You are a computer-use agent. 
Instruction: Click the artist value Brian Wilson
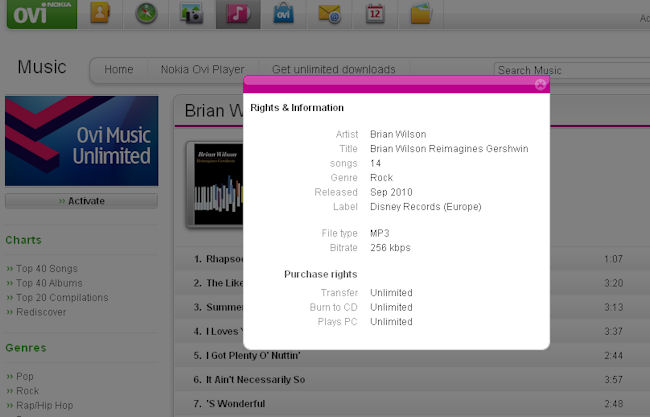tap(398, 134)
